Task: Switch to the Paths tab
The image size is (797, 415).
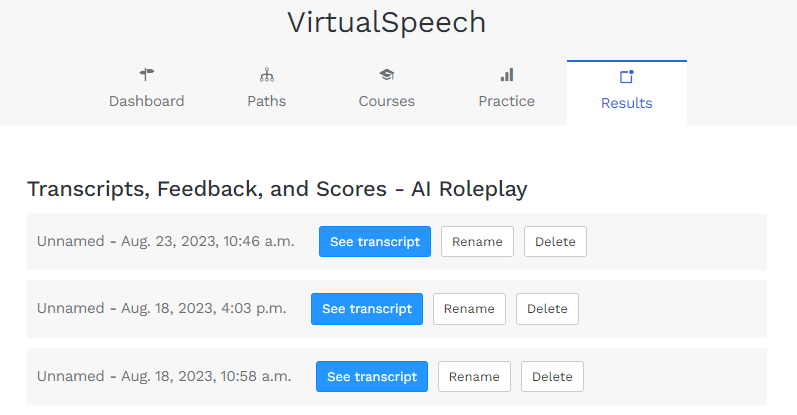Action: 267,101
